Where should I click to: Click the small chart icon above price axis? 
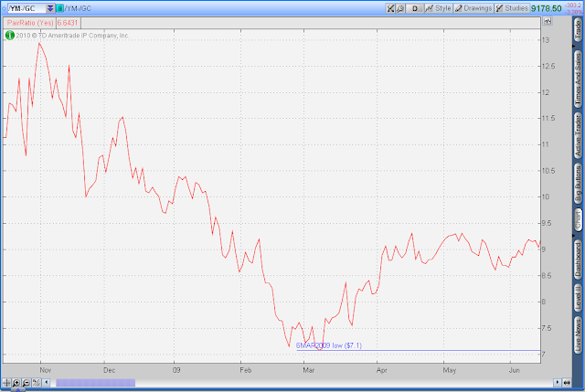point(548,21)
